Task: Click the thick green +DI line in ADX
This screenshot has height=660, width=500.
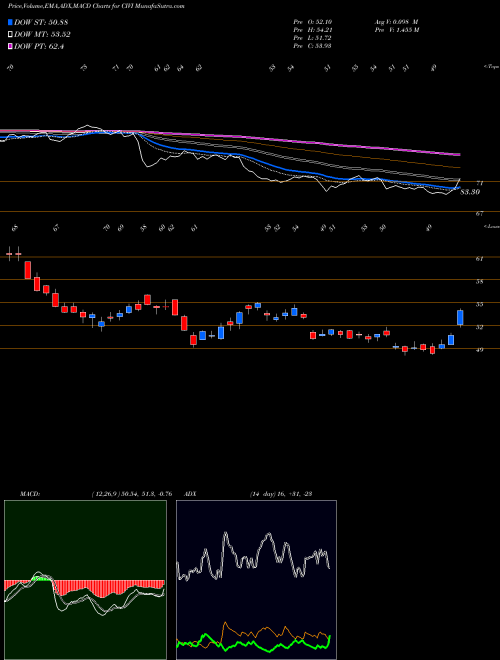Action: pyautogui.click(x=253, y=644)
